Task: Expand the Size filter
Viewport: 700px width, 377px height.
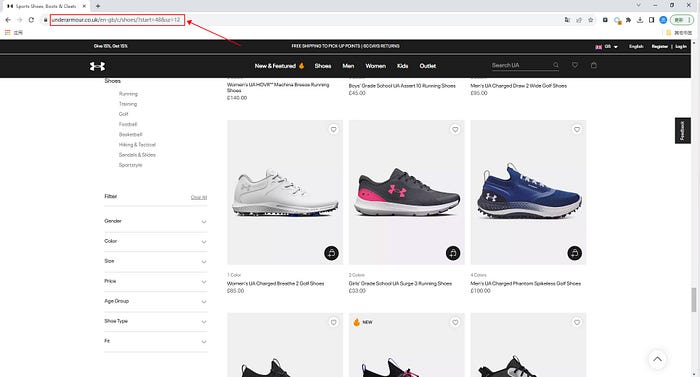Action: pos(156,261)
